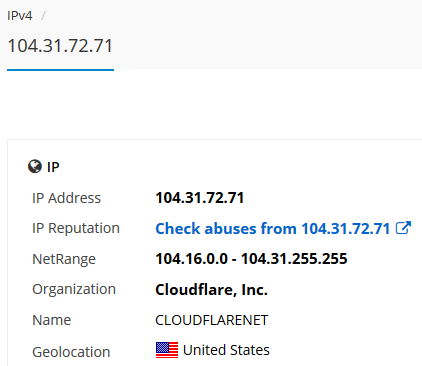The width and height of the screenshot is (422, 366).
Task: Select the 104.31.72.71 page tab heading
Action: (60, 46)
